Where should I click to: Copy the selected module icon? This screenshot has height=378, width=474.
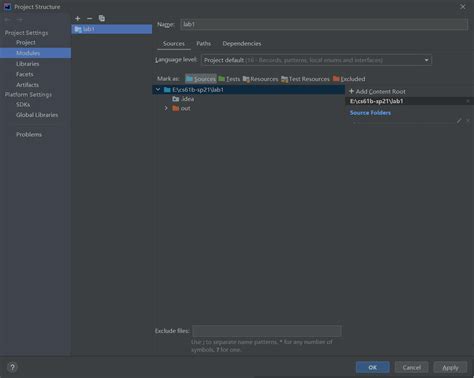(x=102, y=18)
